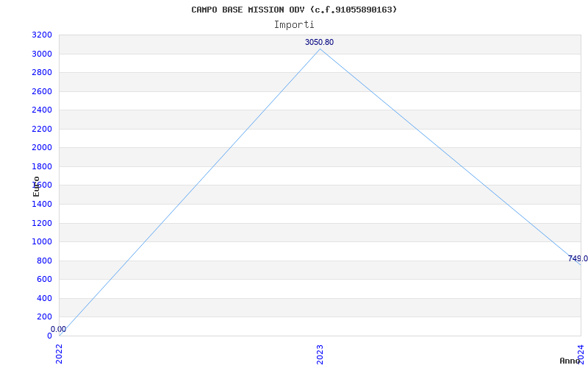Click the 1000 y-axis value
The image size is (588, 368).
tap(42, 242)
